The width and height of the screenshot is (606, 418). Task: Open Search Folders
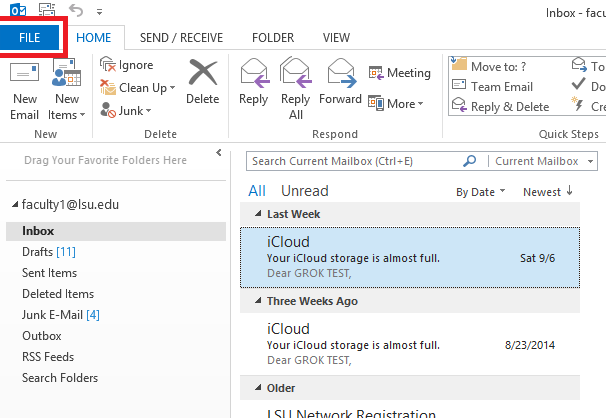(60, 377)
